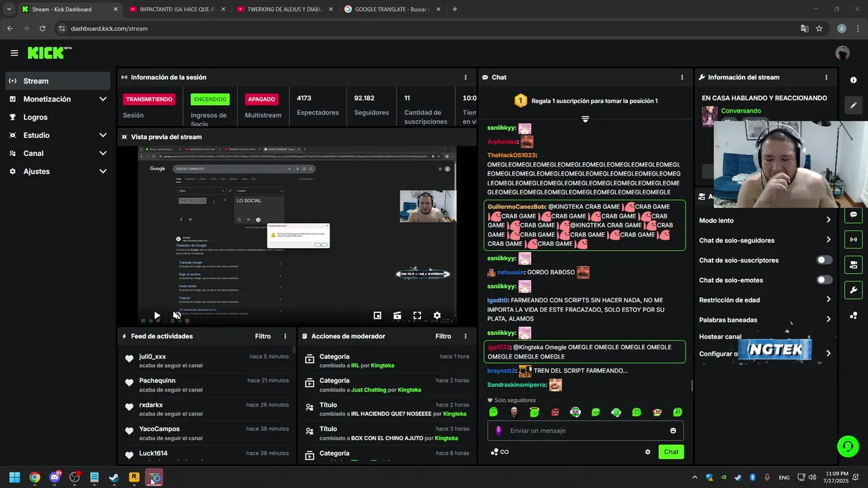Select Logros in left sidebar
868x488 pixels.
click(58, 117)
